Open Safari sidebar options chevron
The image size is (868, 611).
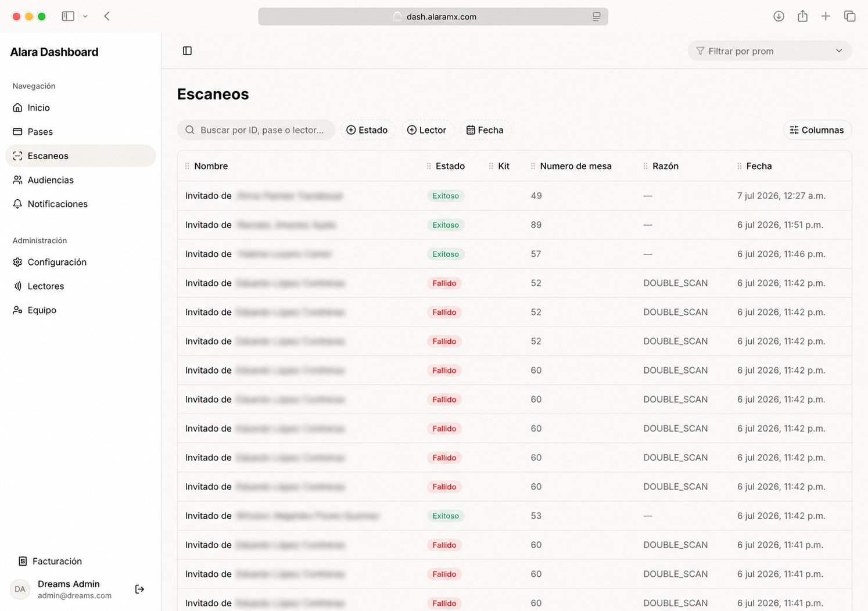point(85,16)
